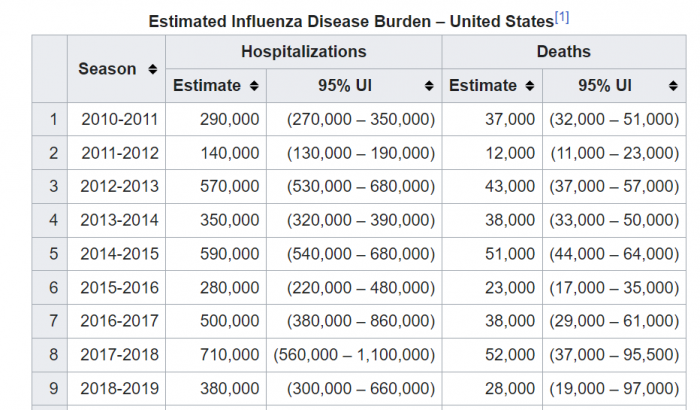Sort by Hospitalizations 95% UI arrows
The height and width of the screenshot is (410, 700).
pos(429,86)
